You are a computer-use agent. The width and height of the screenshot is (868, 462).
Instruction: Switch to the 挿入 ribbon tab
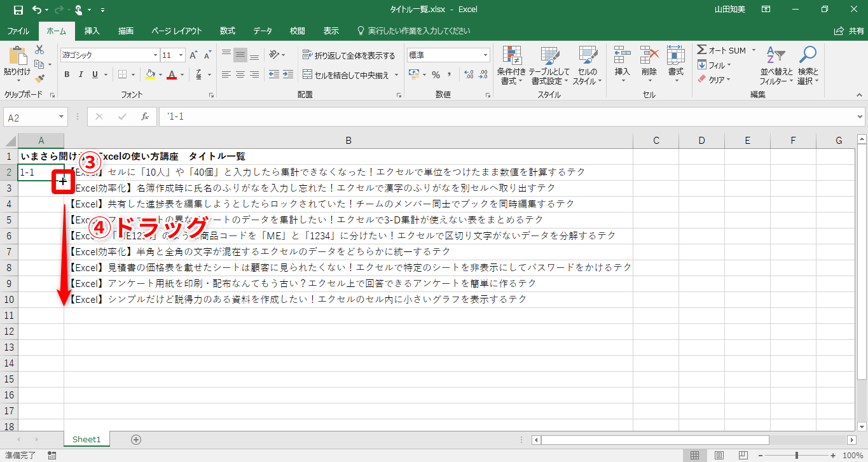pyautogui.click(x=92, y=31)
